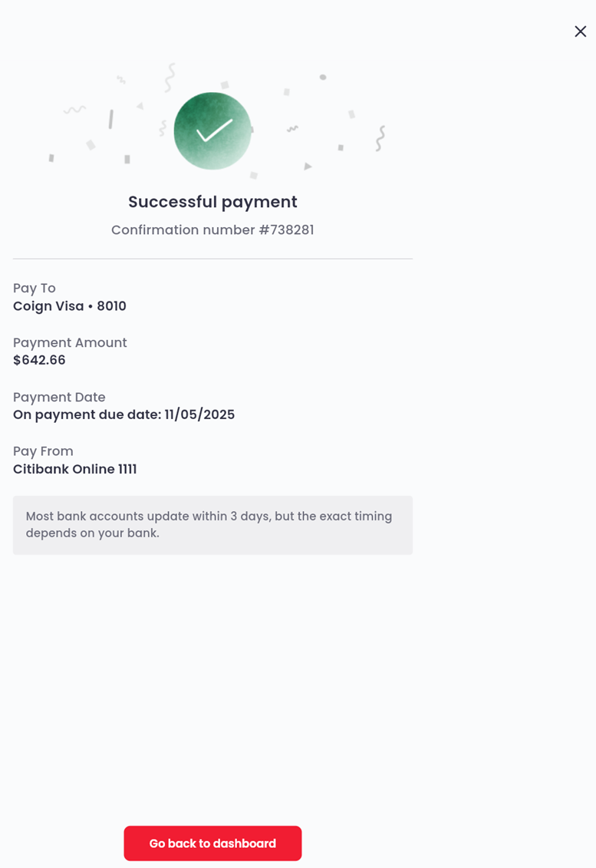Go back to dashboard
This screenshot has width=596, height=868.
tap(212, 843)
